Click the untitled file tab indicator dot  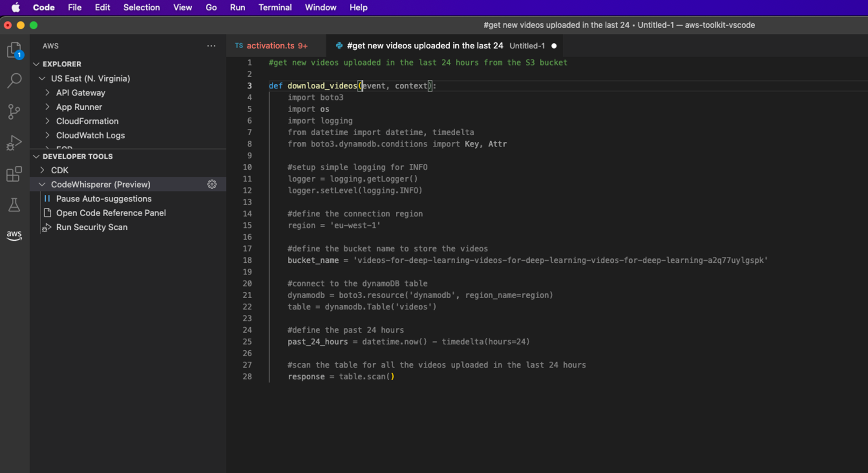554,46
